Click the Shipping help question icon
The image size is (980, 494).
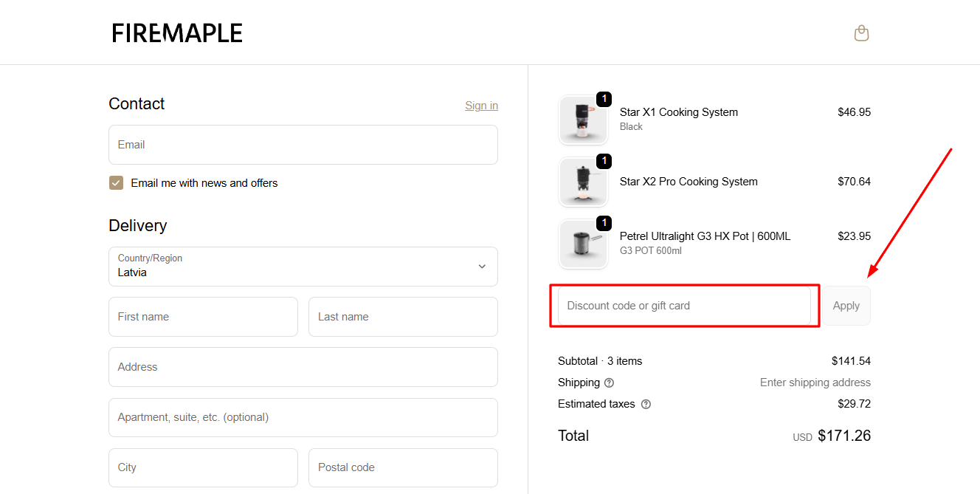tap(609, 382)
